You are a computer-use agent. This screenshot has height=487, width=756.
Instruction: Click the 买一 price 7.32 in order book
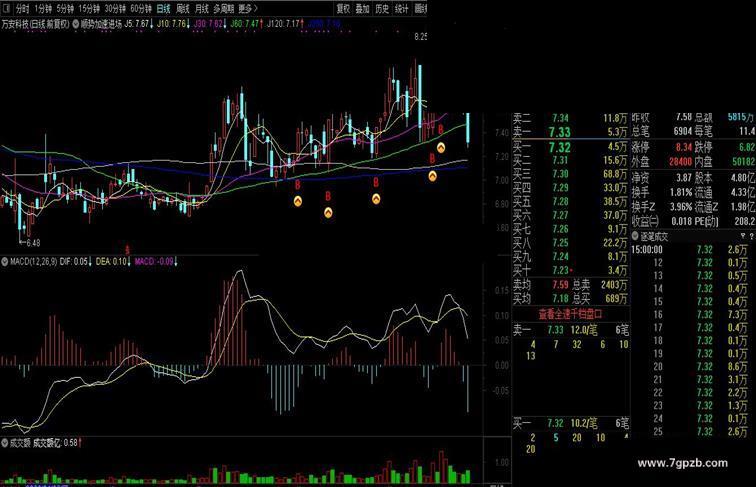tap(559, 147)
